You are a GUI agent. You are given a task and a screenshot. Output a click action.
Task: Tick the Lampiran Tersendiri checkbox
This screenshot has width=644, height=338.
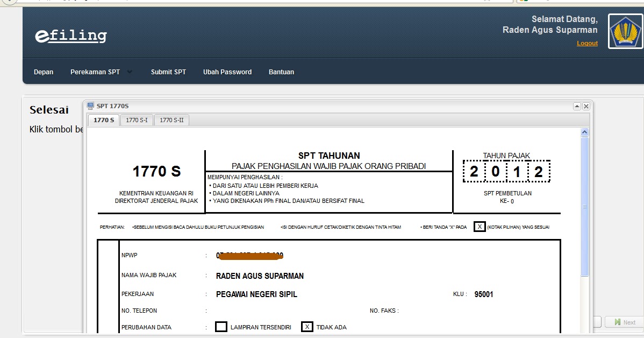(221, 327)
